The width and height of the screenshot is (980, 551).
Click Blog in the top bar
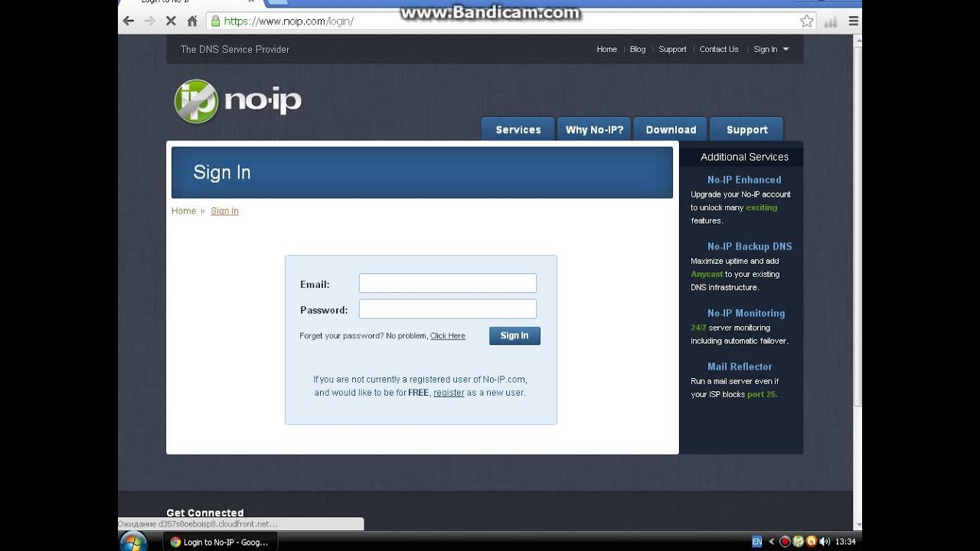[x=638, y=49]
